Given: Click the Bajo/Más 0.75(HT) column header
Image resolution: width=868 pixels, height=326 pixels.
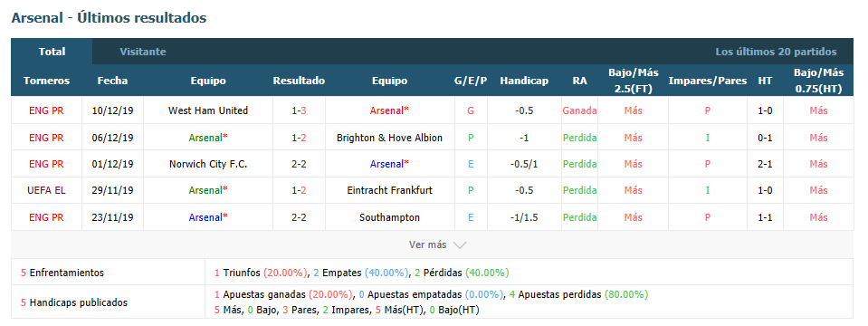Looking at the screenshot, I should click(x=819, y=81).
